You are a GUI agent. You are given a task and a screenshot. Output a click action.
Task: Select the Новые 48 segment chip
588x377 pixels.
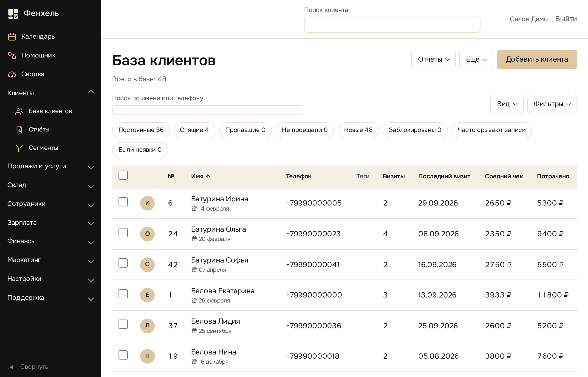(358, 130)
